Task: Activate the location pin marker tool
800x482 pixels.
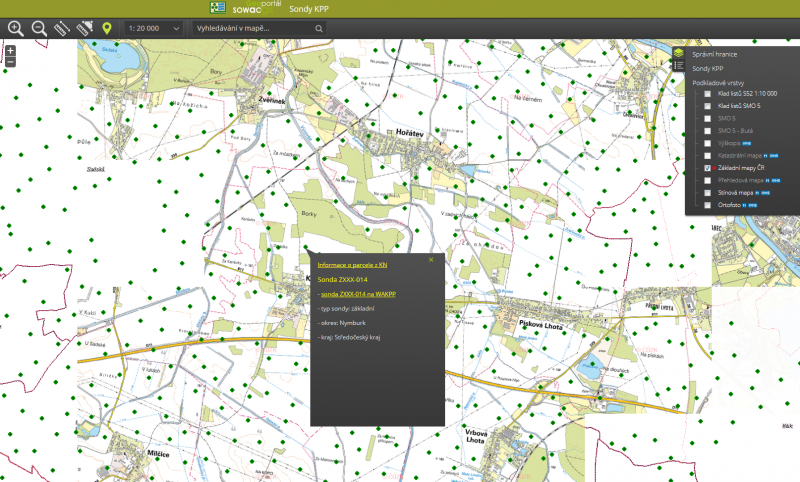Action: coord(108,29)
